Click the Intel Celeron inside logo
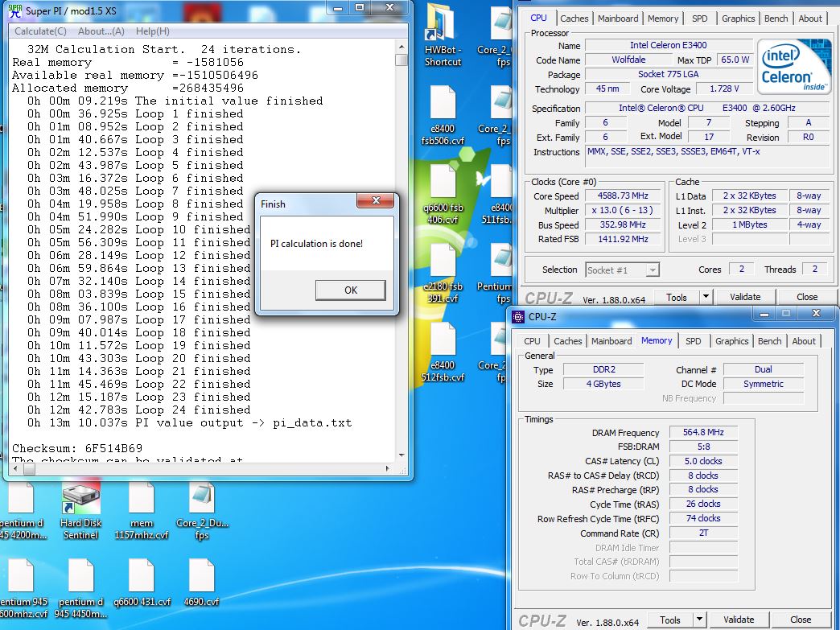Viewport: 840px width, 630px height. (793, 67)
